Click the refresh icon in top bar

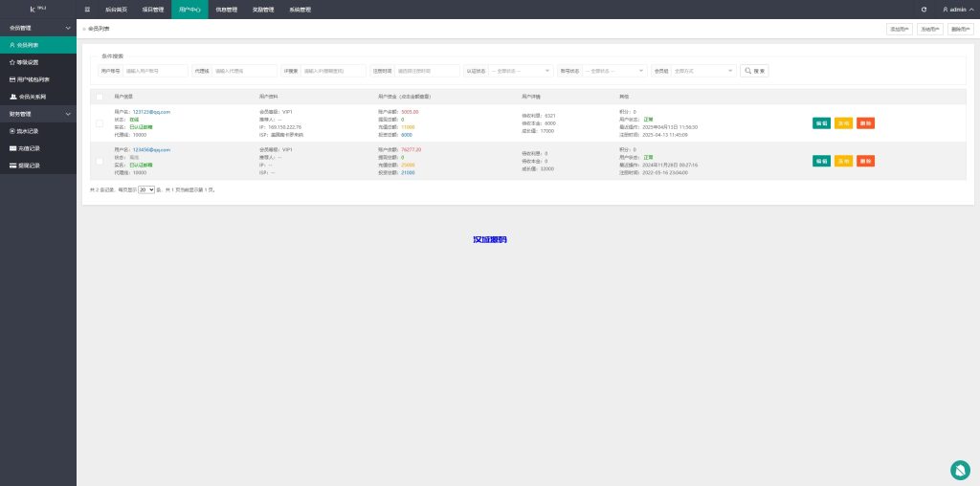pyautogui.click(x=924, y=9)
